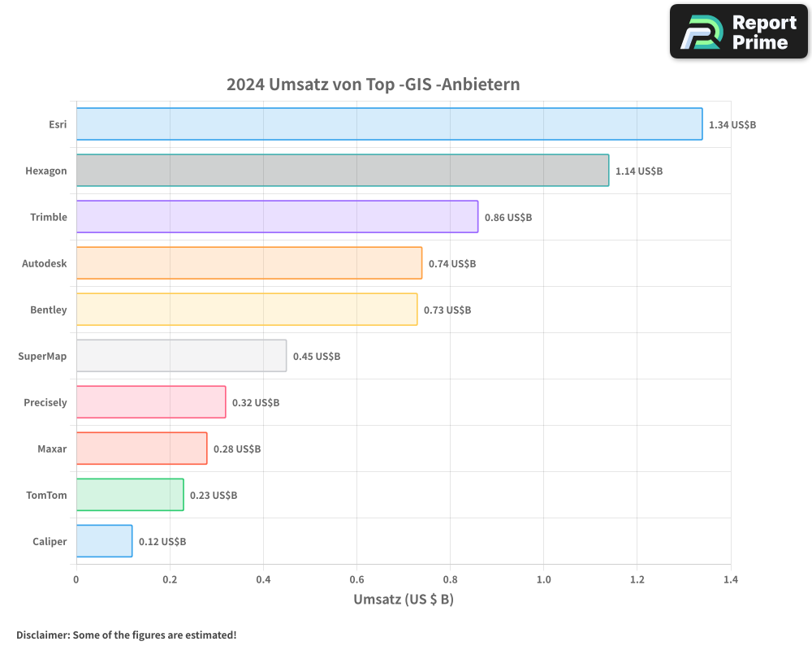The image size is (812, 650).
Task: Click the purple Trimble bar
Action: (x=277, y=217)
